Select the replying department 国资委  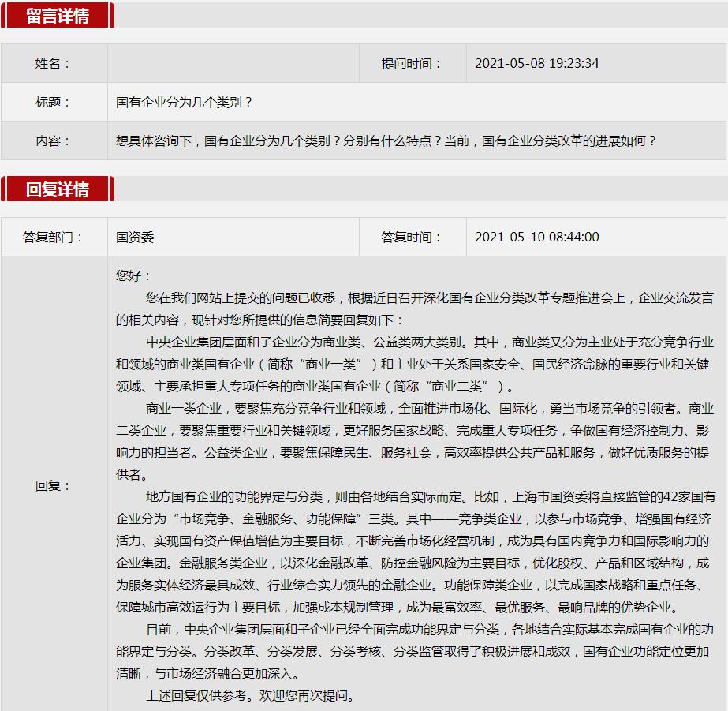coord(135,237)
